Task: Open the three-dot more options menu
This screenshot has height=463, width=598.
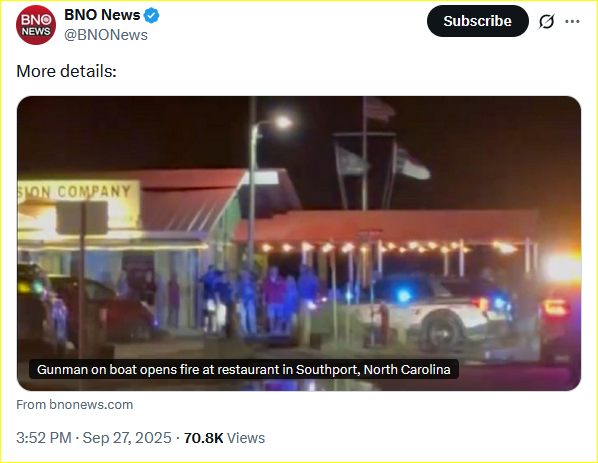Action: pos(572,21)
